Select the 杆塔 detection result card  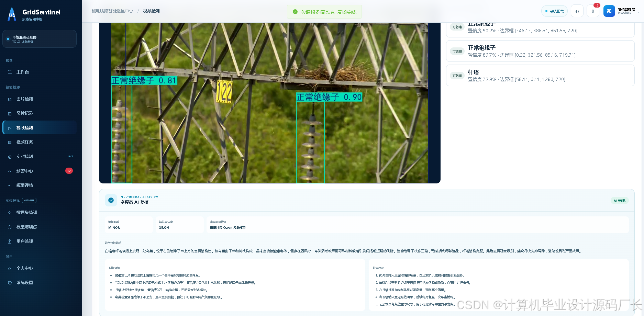click(540, 76)
